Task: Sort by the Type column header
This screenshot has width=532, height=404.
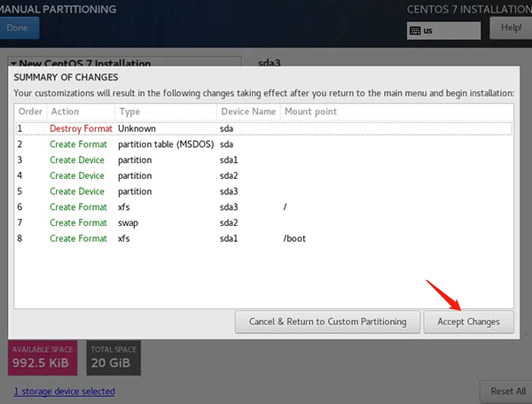Action: [x=165, y=112]
